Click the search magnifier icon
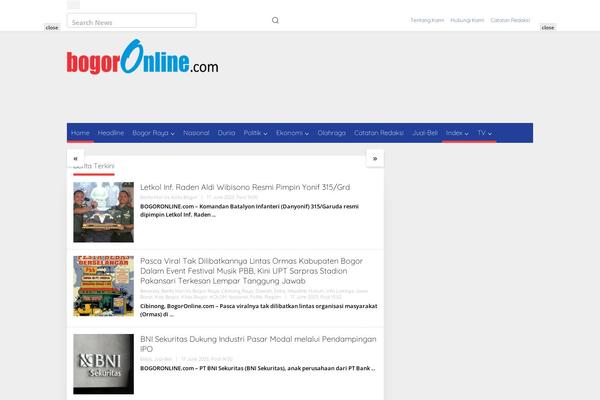600x400 pixels. [x=275, y=20]
